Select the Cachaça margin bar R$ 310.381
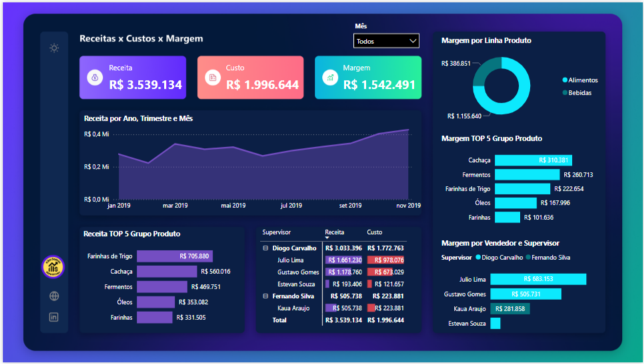644x364 pixels. (x=533, y=160)
